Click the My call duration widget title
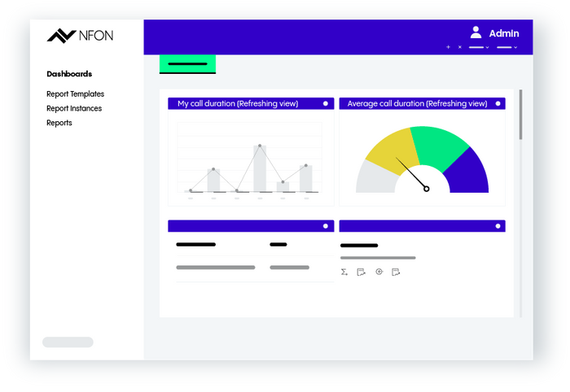 click(x=238, y=103)
